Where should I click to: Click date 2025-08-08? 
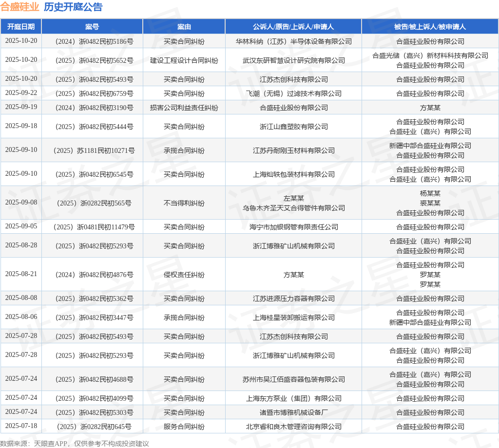point(21,298)
